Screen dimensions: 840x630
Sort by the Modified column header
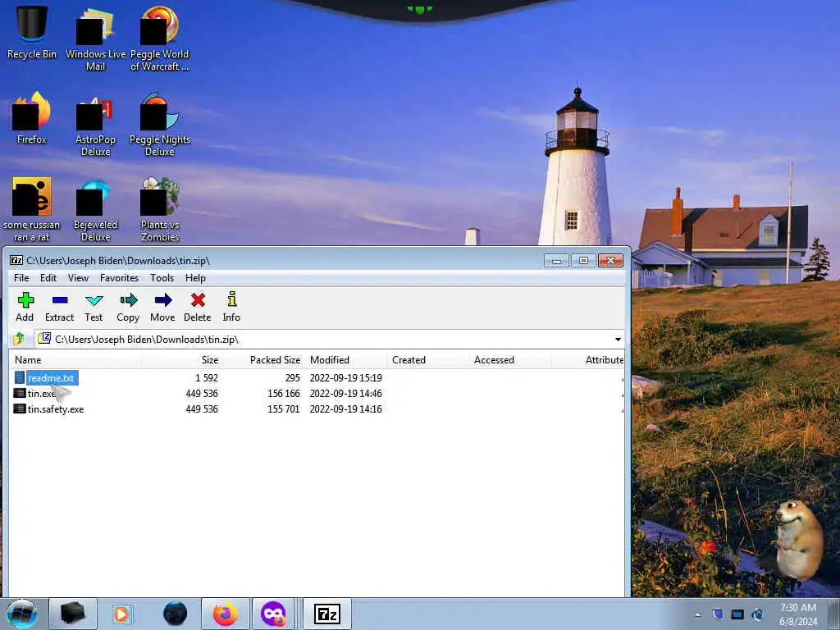[345, 360]
